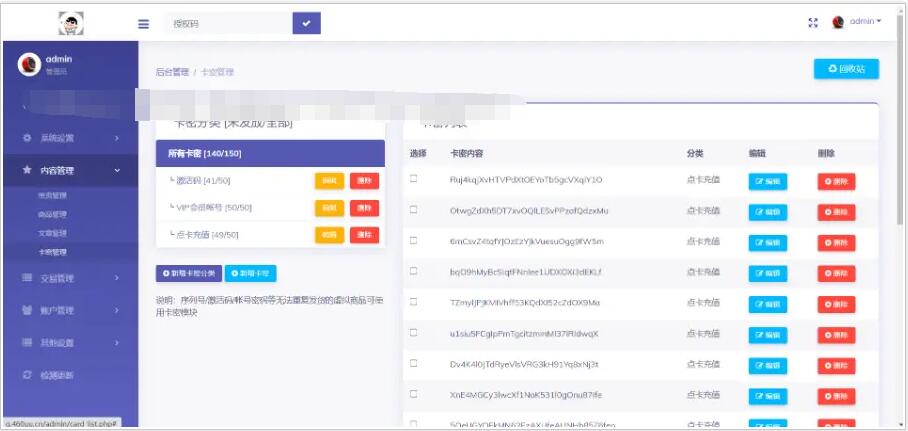Edit the card starting with Ruj4kq
This screenshot has height=431, width=908.
[767, 181]
